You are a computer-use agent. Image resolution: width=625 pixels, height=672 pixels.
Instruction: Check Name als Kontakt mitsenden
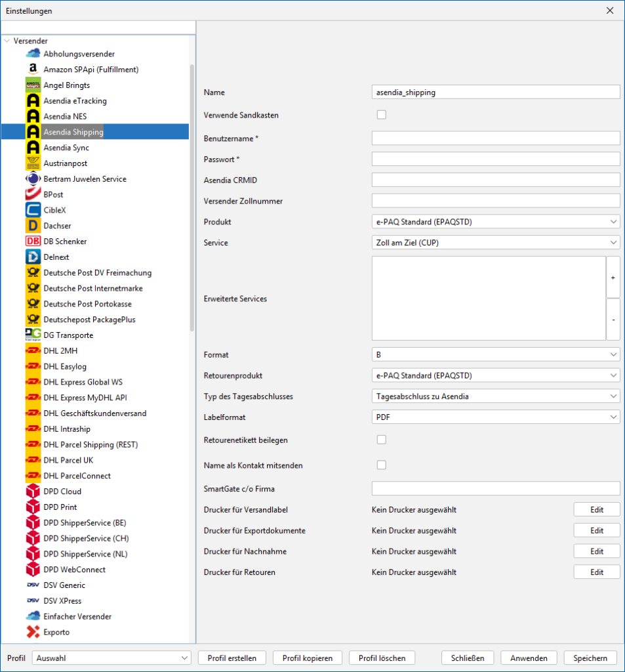click(381, 465)
